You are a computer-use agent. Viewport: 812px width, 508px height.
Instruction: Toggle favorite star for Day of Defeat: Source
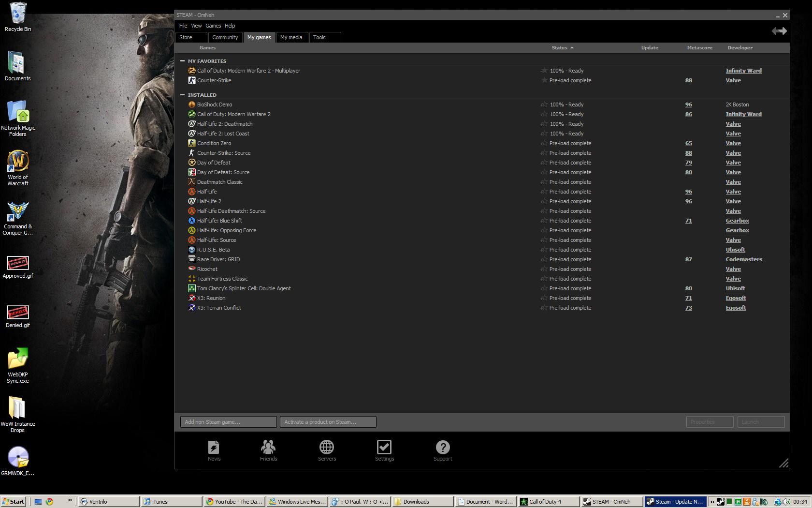[x=544, y=172]
